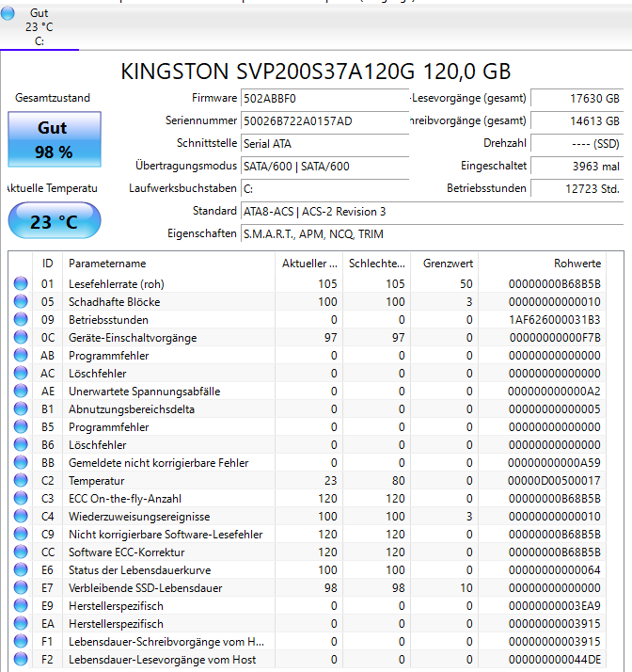
Task: Click the Rohwerte column header
Action: pos(542,264)
